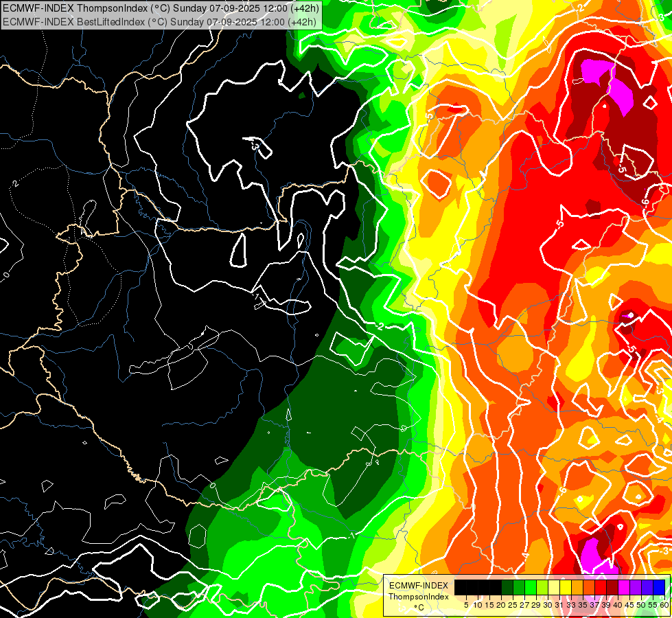
Task: Select the dark red legend swatch between 39 and 40
Action: tap(612, 587)
